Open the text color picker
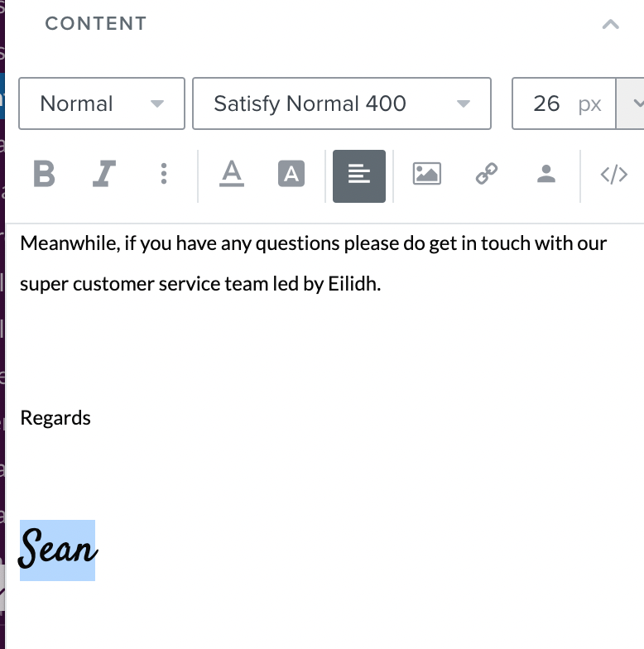The image size is (644, 649). (232, 174)
